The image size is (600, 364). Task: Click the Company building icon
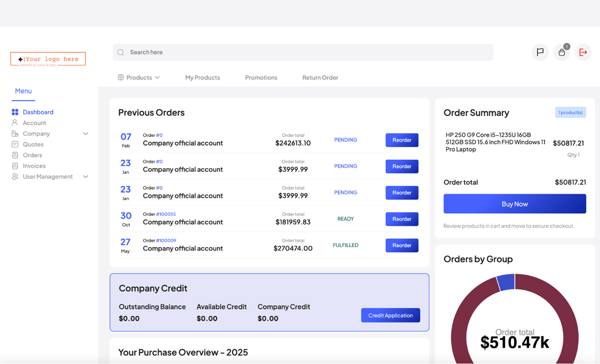15,134
